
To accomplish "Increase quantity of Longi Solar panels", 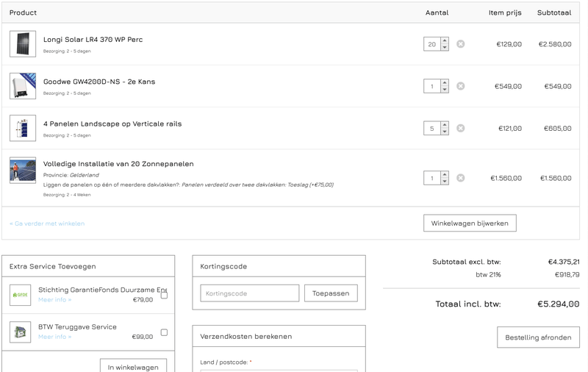I will pyautogui.click(x=445, y=40).
